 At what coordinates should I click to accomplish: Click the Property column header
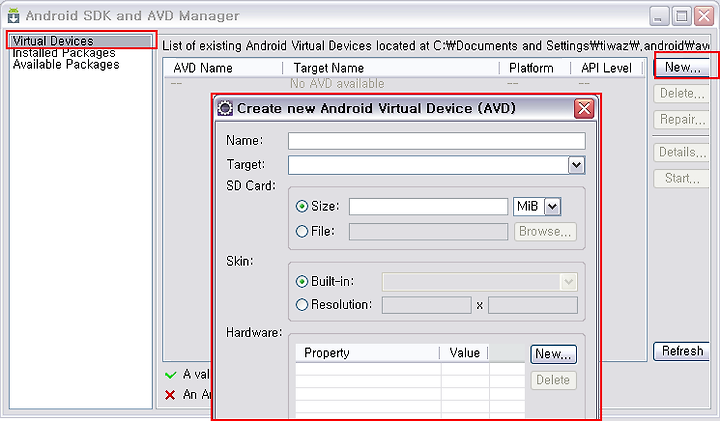367,353
